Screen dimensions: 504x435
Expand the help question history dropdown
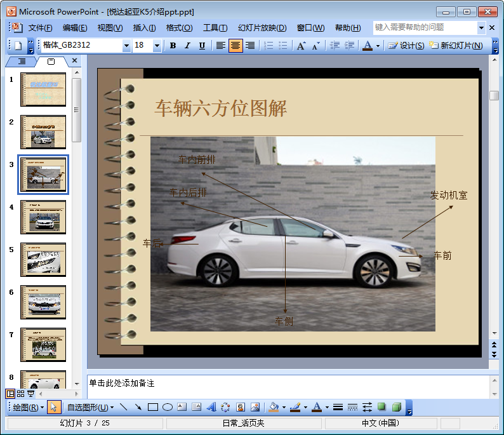click(481, 28)
